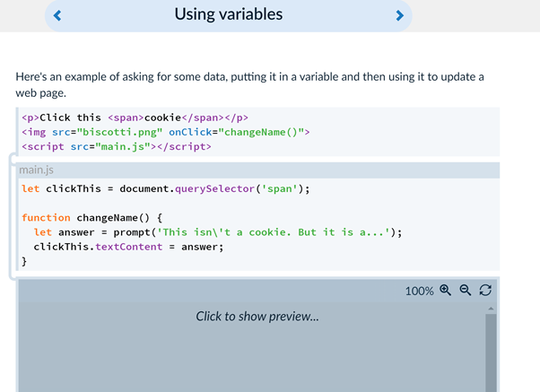This screenshot has height=392, width=540.
Task: Click the script src main.js line
Action: pyautogui.click(x=117, y=147)
